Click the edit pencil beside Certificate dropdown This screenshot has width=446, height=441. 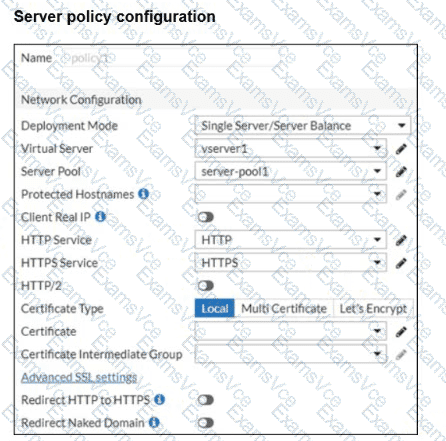pos(401,332)
